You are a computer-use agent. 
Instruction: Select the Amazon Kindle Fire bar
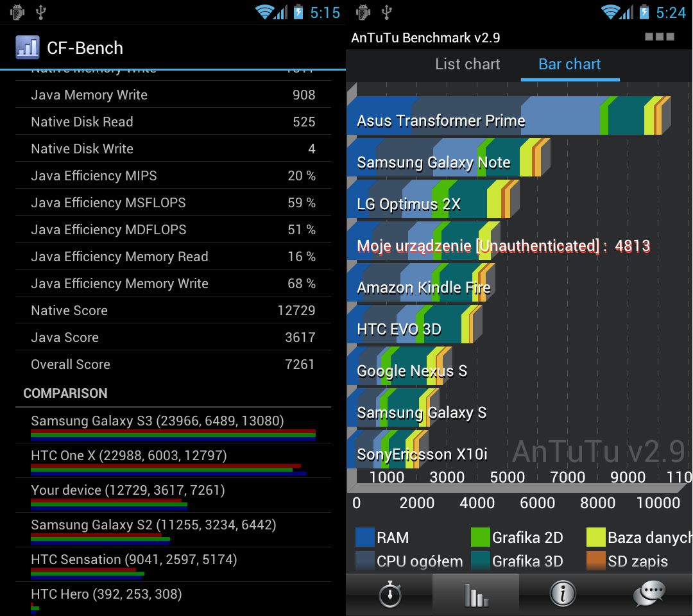(421, 283)
